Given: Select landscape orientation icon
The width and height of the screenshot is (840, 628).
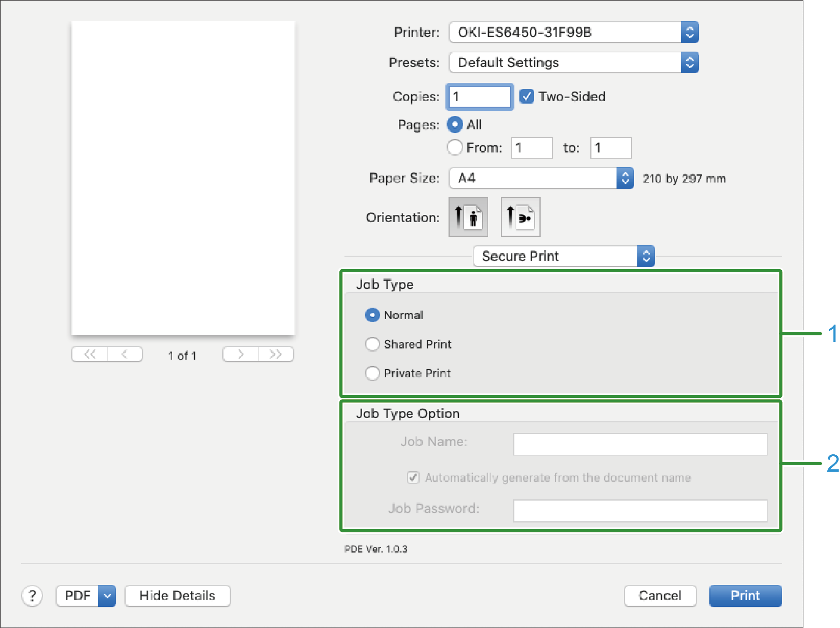Looking at the screenshot, I should [x=520, y=217].
